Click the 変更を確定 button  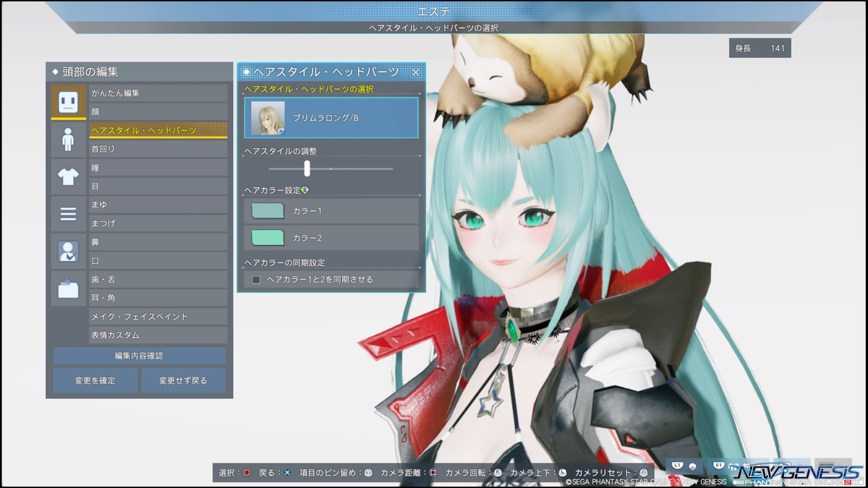point(95,380)
